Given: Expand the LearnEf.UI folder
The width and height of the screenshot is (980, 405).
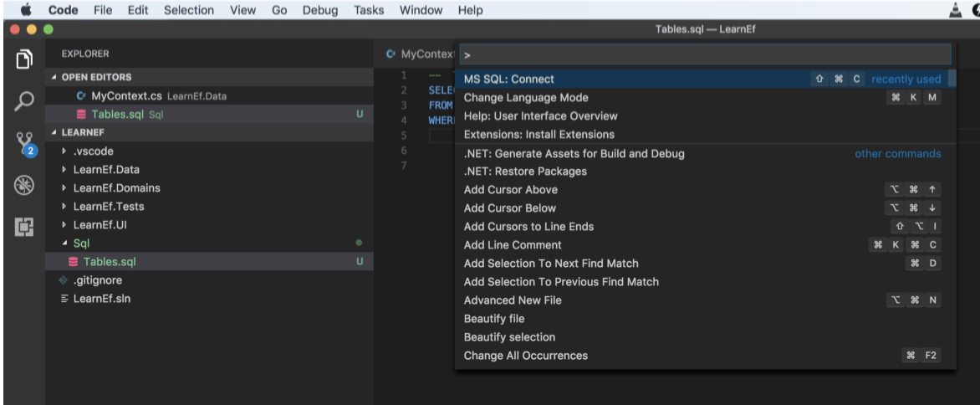Looking at the screenshot, I should click(x=64, y=225).
